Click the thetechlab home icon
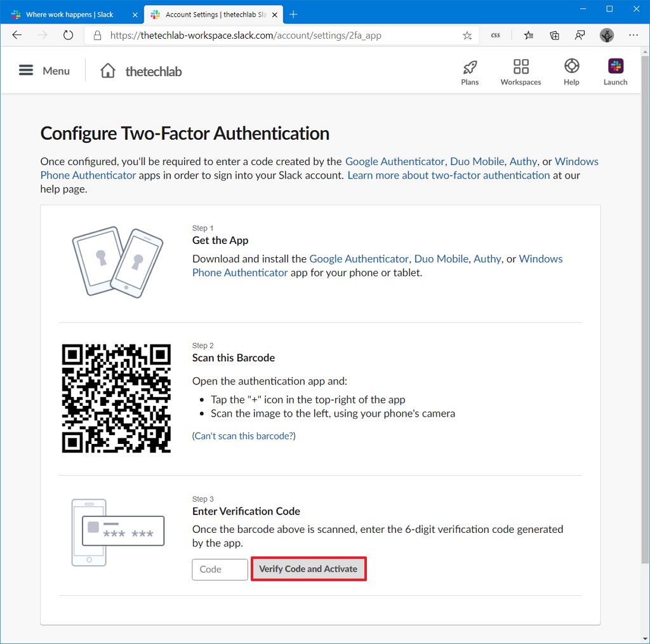Viewport: 650px width, 644px height. click(108, 70)
